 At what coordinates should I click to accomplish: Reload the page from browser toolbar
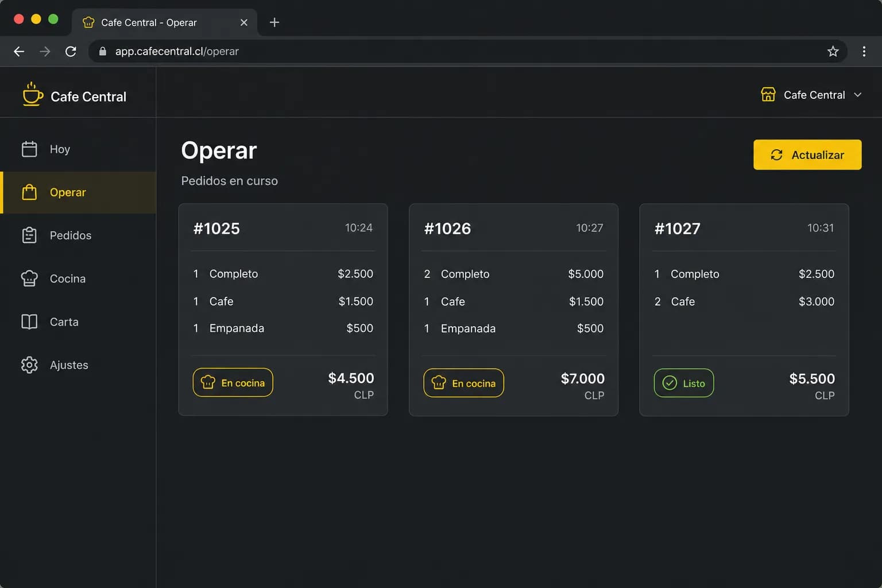point(71,52)
